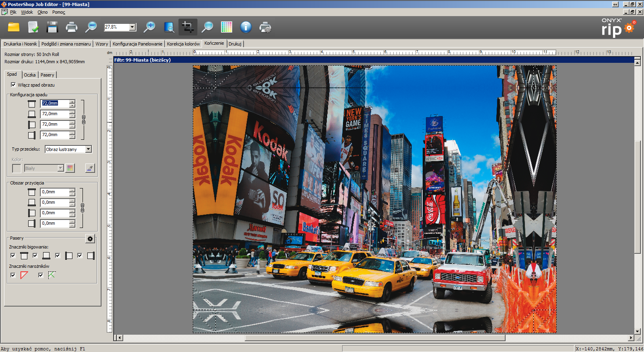The height and width of the screenshot is (352, 644).
Task: Open printer settings icon with gear
Action: tap(265, 27)
